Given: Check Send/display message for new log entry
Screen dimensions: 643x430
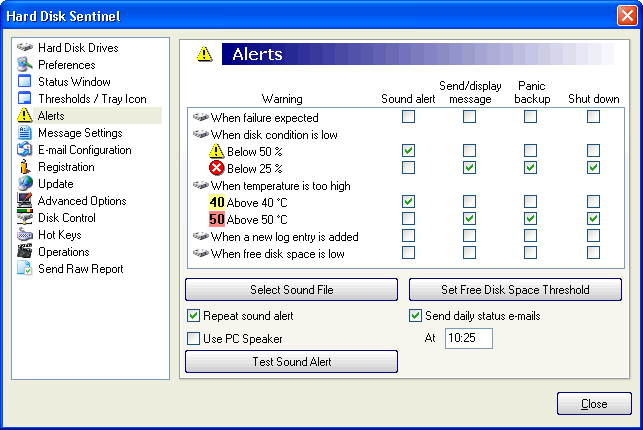Looking at the screenshot, I should pyautogui.click(x=469, y=236).
